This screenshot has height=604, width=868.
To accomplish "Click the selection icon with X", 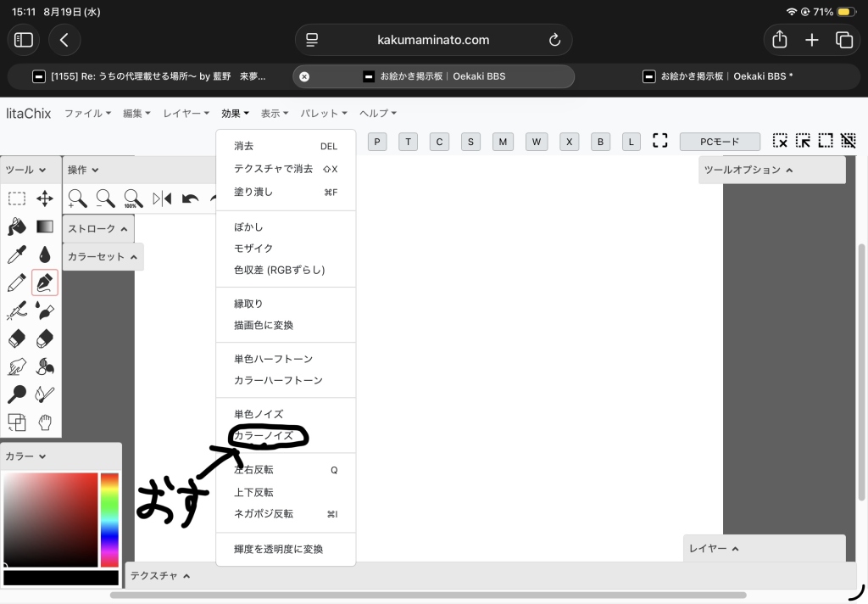I will tap(780, 141).
